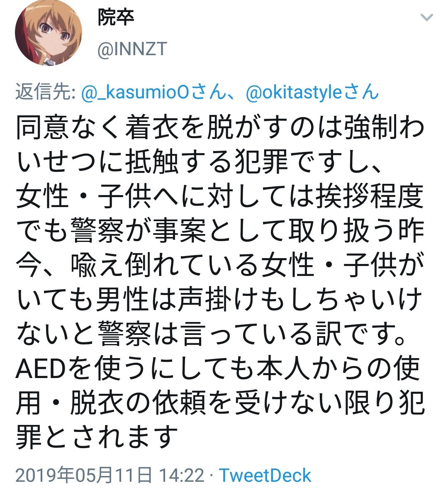Open the profile avatar picture
This screenshot has width=448, height=488.
[x=48, y=33]
